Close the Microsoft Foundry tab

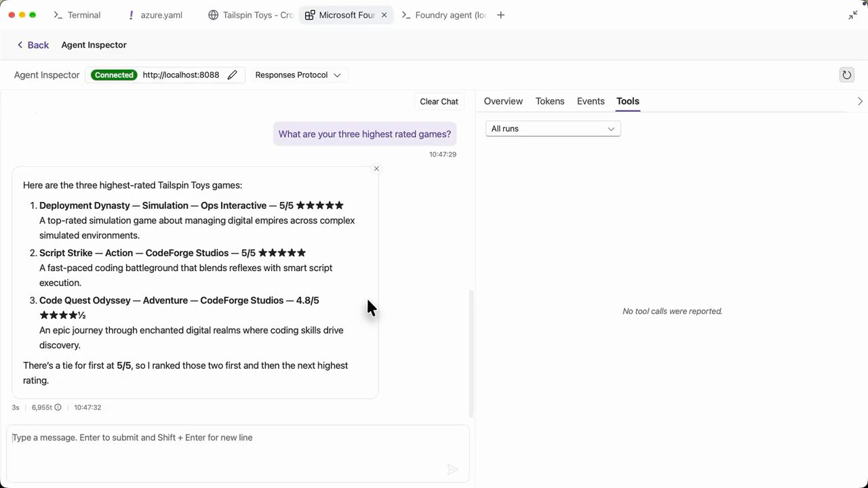click(384, 15)
